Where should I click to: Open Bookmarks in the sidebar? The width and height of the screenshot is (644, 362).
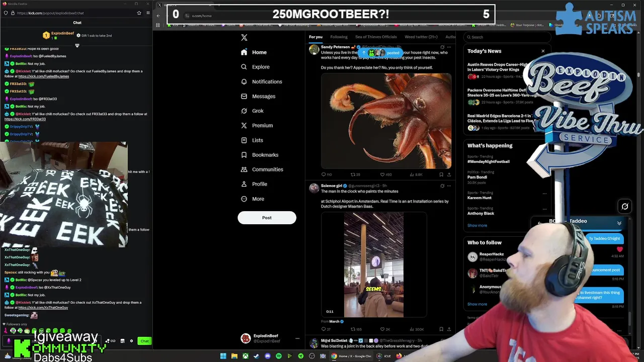[x=259, y=155]
